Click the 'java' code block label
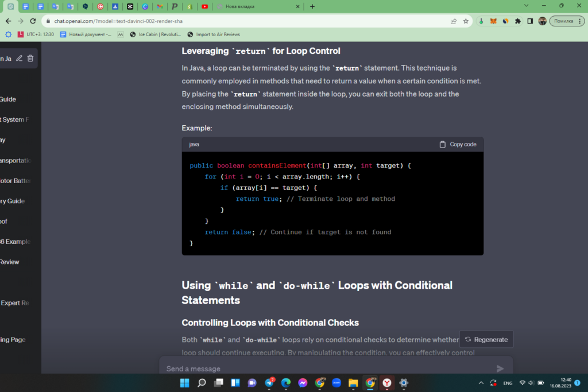The height and width of the screenshot is (392, 588). [x=194, y=144]
